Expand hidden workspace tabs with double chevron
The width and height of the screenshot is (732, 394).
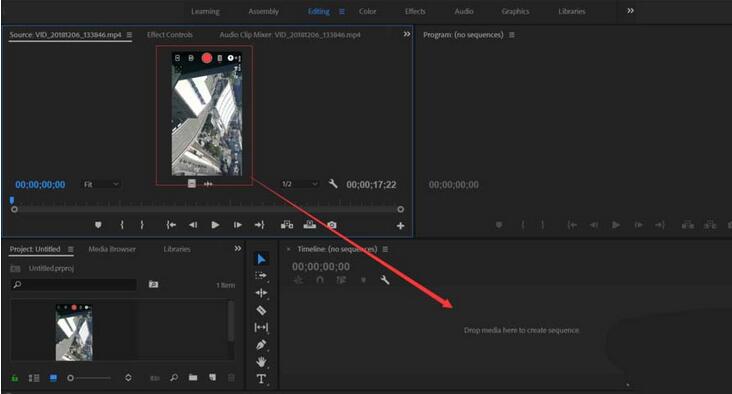point(630,11)
